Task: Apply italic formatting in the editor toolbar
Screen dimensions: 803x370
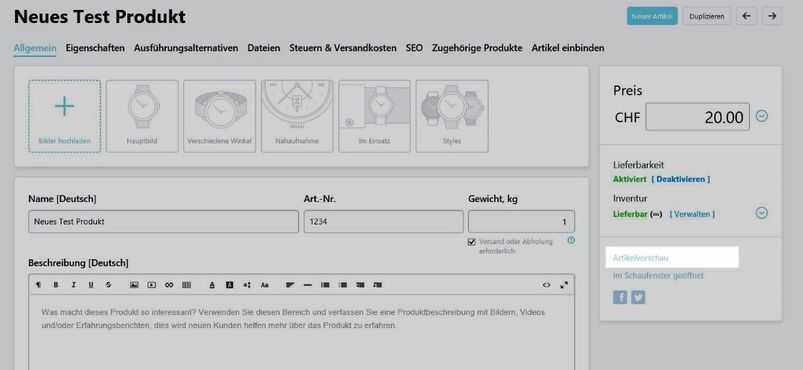Action: pyautogui.click(x=73, y=285)
